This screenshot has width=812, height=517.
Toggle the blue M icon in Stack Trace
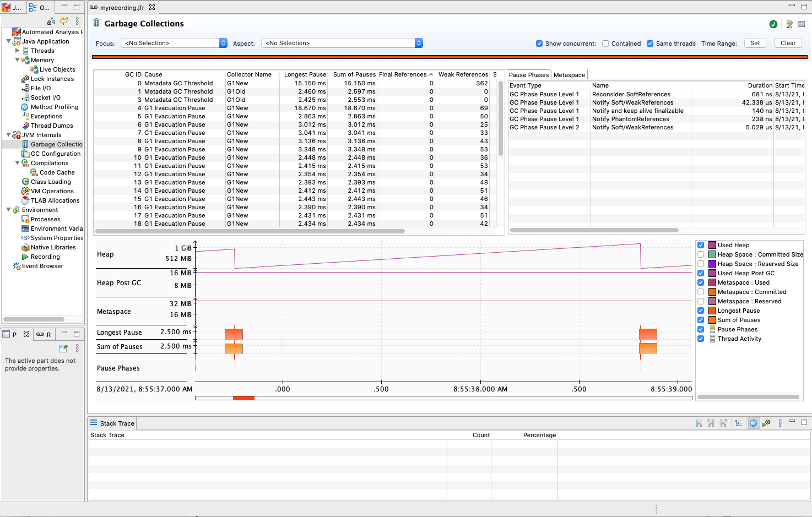click(753, 423)
